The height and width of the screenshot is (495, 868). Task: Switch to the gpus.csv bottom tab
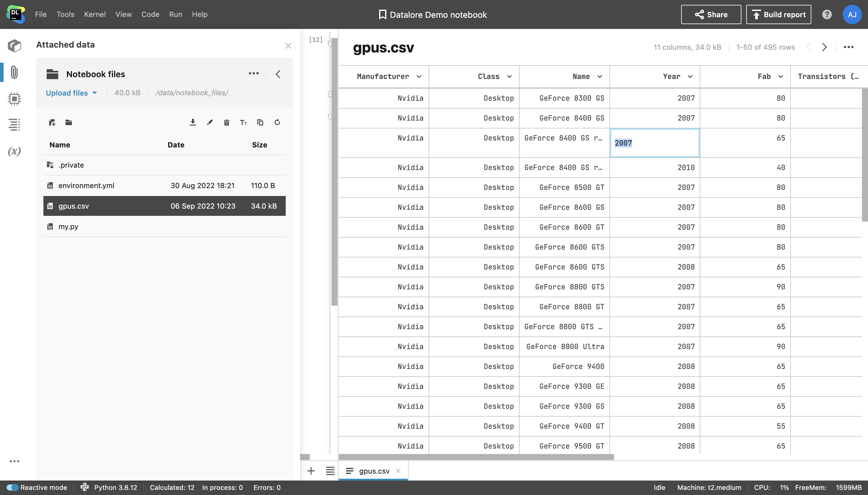click(x=374, y=471)
